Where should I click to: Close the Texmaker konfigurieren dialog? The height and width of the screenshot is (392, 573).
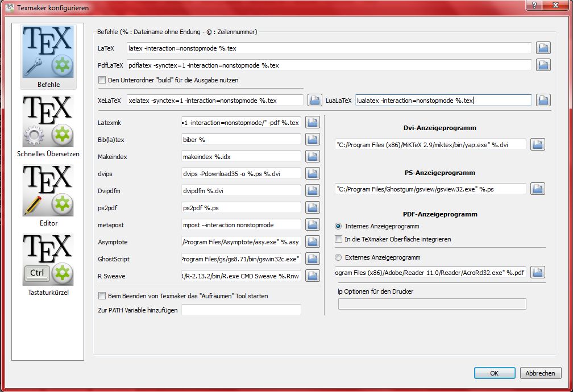point(555,5)
